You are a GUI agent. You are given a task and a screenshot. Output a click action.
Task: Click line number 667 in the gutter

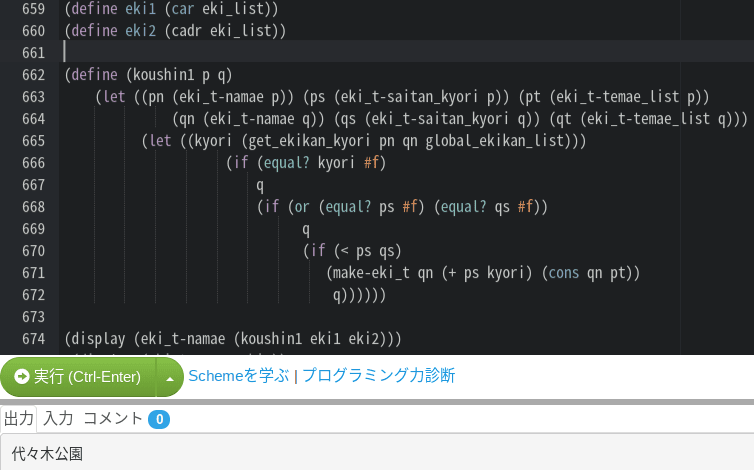click(x=33, y=185)
